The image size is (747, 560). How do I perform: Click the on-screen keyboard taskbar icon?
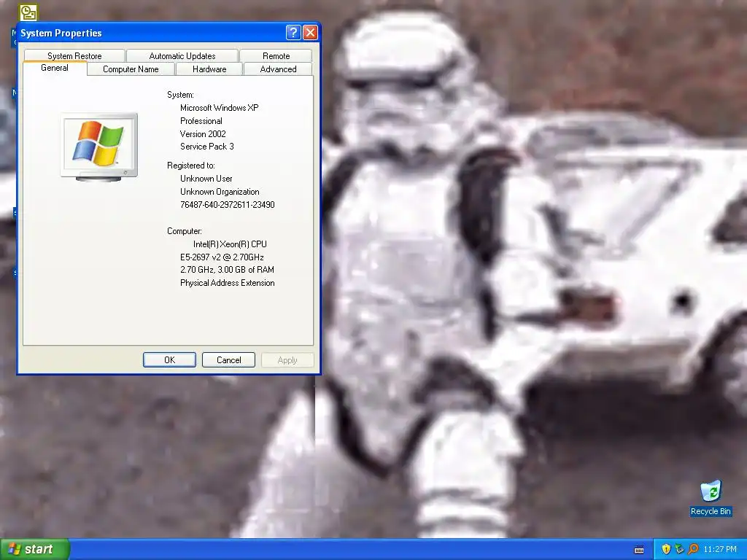coord(639,550)
